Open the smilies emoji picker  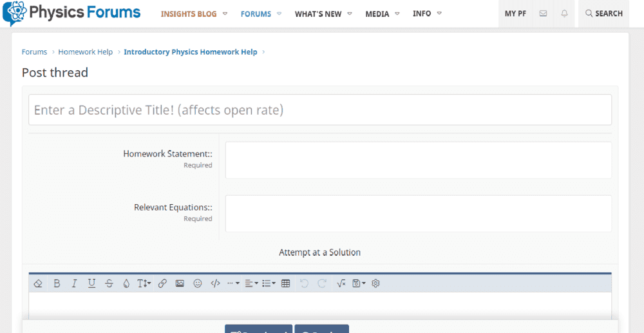point(198,283)
